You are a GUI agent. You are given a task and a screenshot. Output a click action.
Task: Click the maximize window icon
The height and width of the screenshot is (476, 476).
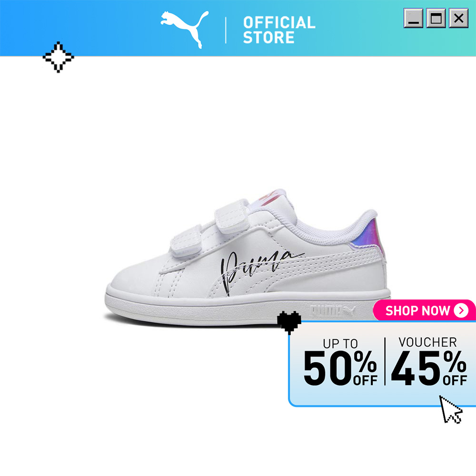(436, 18)
